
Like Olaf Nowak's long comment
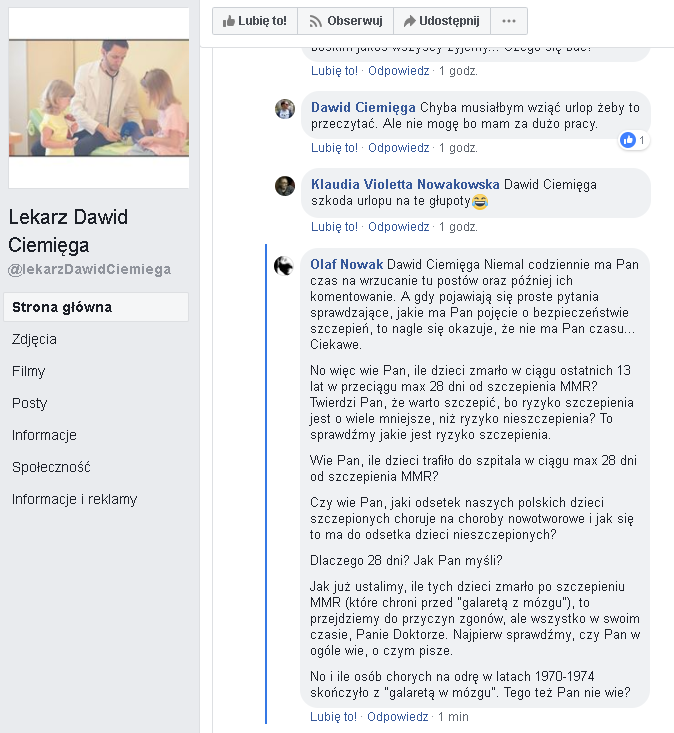coord(333,717)
